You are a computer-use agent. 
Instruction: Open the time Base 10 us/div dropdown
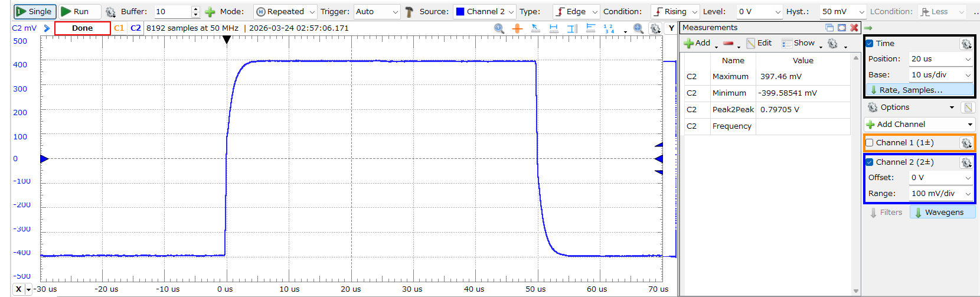[x=940, y=74]
